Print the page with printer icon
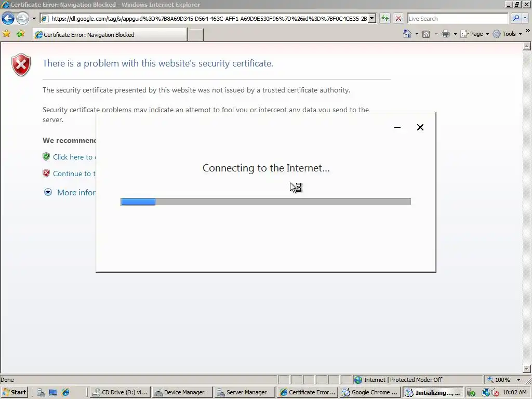Image resolution: width=532 pixels, height=399 pixels. [446, 34]
